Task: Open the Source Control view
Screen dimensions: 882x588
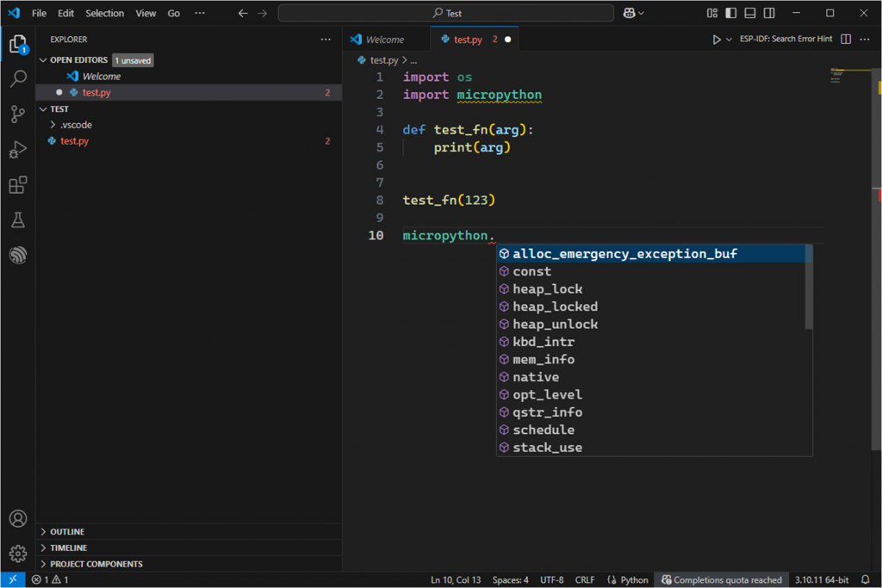Action: pos(17,115)
